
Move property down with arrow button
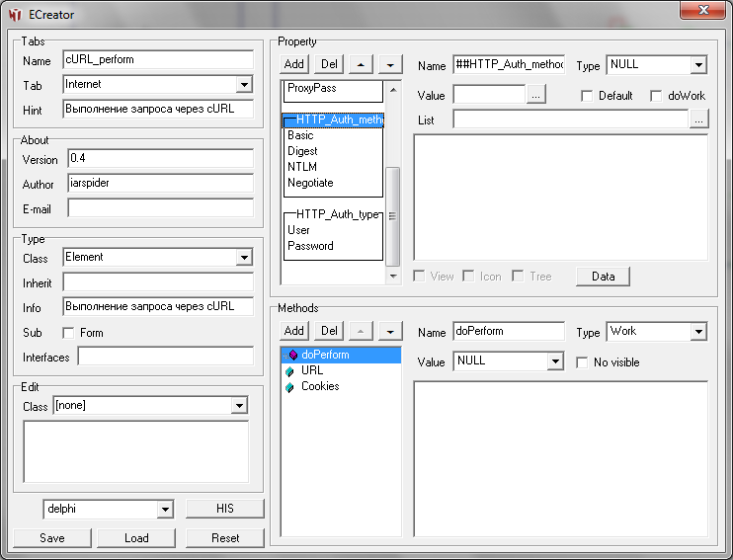pos(390,64)
